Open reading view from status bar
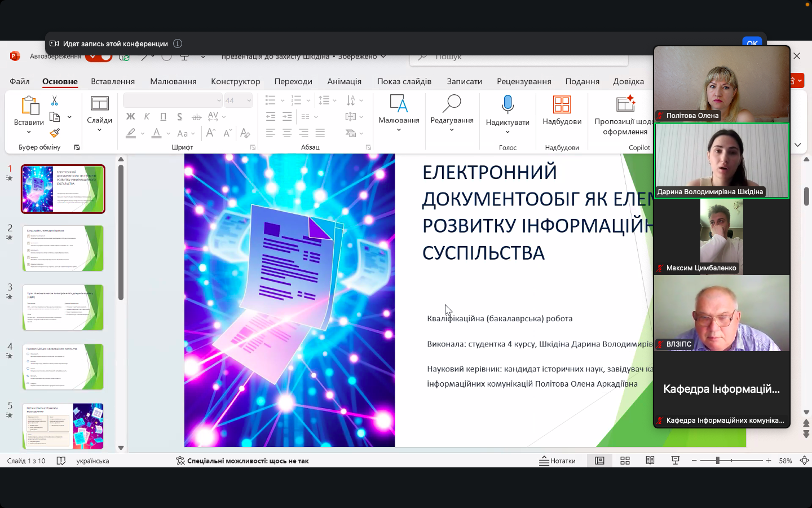Image resolution: width=812 pixels, height=508 pixels. [x=650, y=461]
